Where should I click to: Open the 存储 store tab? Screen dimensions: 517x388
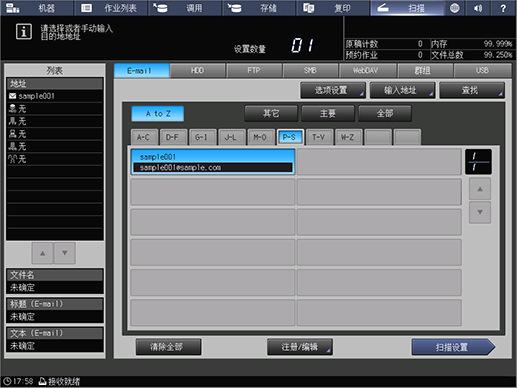tap(259, 8)
